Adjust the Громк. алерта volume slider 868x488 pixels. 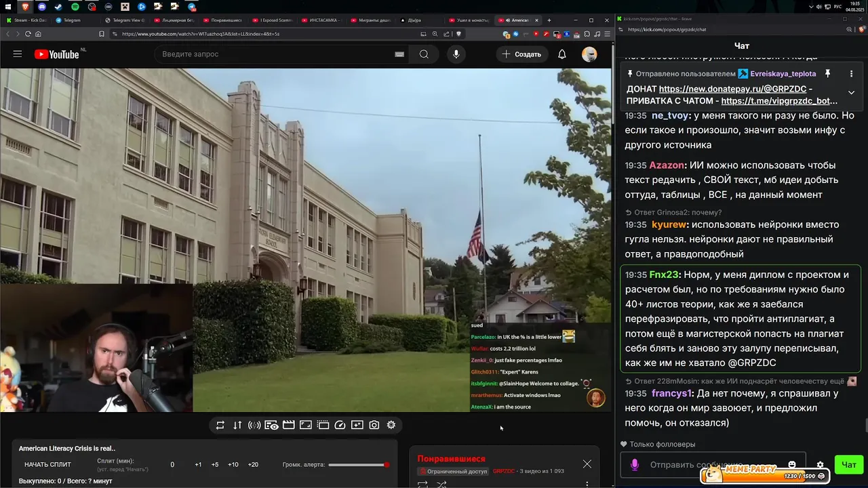[x=359, y=464]
